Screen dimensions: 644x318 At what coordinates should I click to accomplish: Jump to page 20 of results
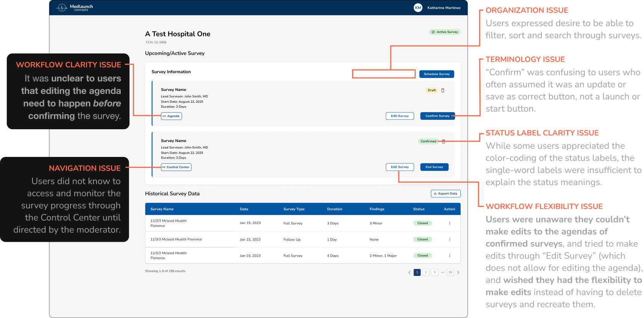(x=450, y=273)
